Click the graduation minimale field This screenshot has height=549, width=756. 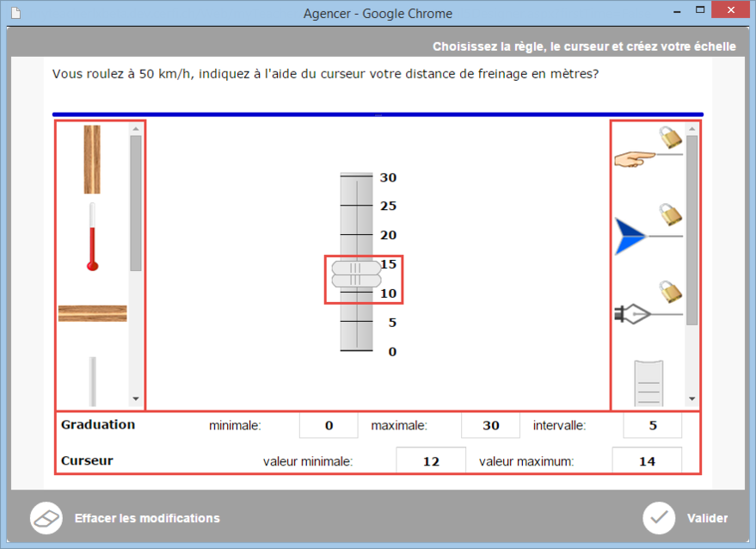pyautogui.click(x=329, y=426)
